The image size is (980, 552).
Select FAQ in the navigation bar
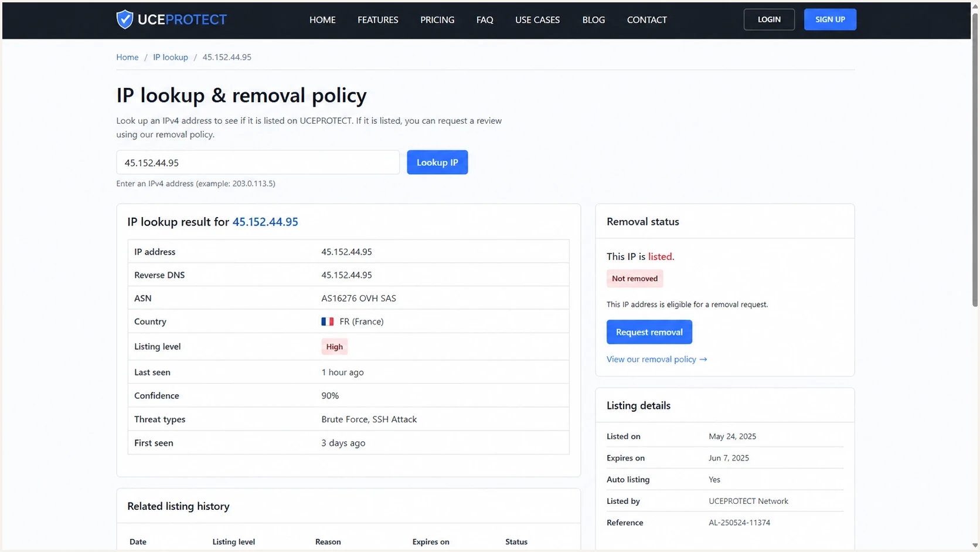pos(485,20)
